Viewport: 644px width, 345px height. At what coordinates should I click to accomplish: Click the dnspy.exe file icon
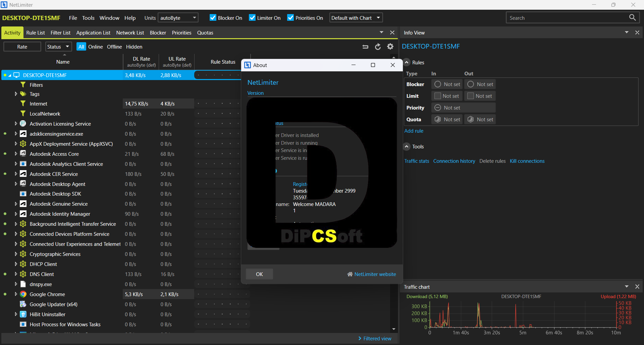pos(23,284)
